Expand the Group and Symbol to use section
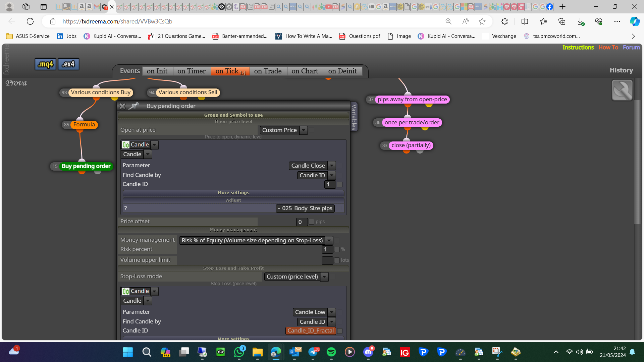This screenshot has width=644, height=362. (x=233, y=115)
